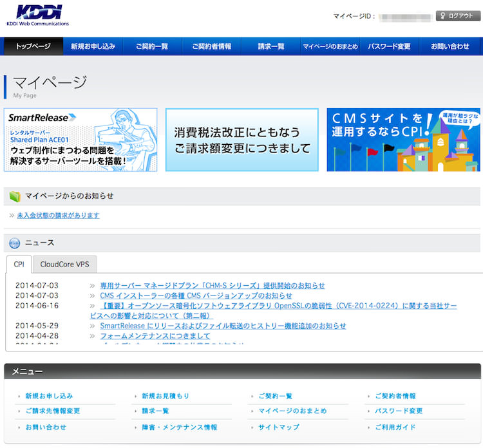The width and height of the screenshot is (483, 448).
Task: Open 障害・メンテナンス情報 in the menu section
Action: pos(179,427)
